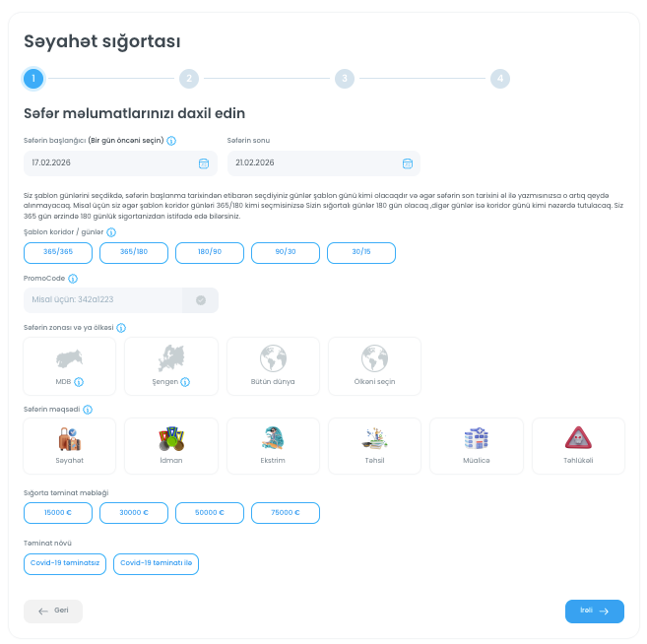Select the İdman sports purpose card
647x644 pixels.
[x=171, y=445]
